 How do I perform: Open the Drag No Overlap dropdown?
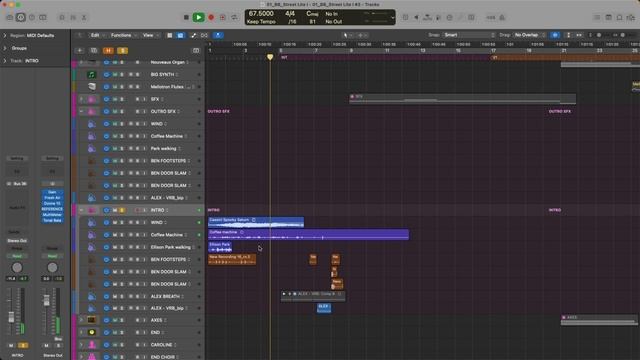(x=530, y=35)
